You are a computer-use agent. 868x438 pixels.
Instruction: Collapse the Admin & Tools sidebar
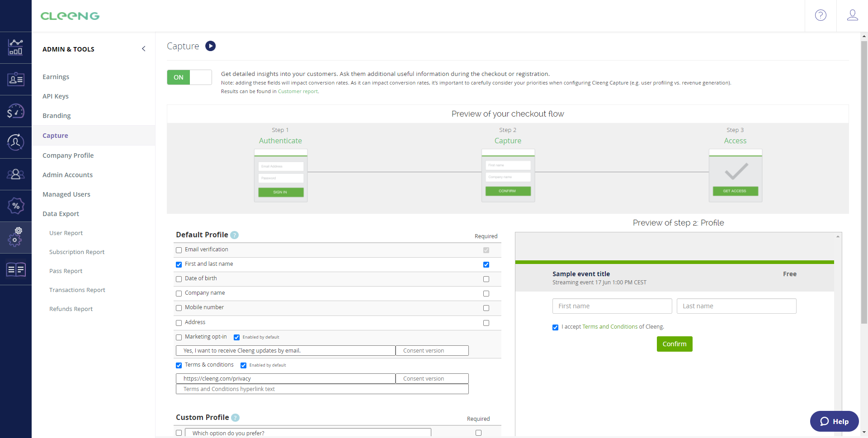[x=144, y=49]
